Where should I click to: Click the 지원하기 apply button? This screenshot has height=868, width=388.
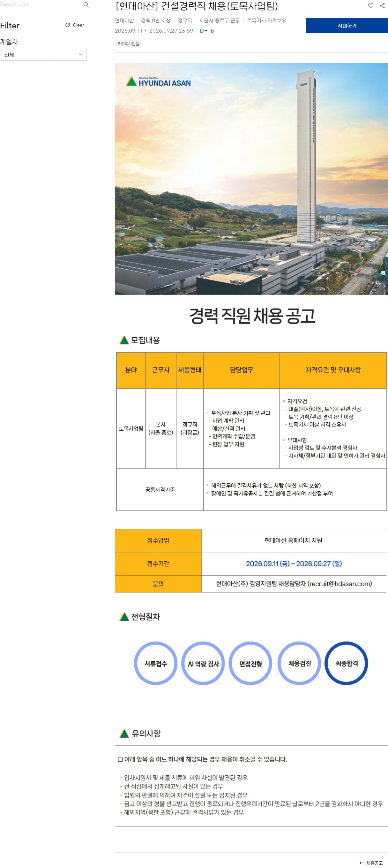pos(347,26)
